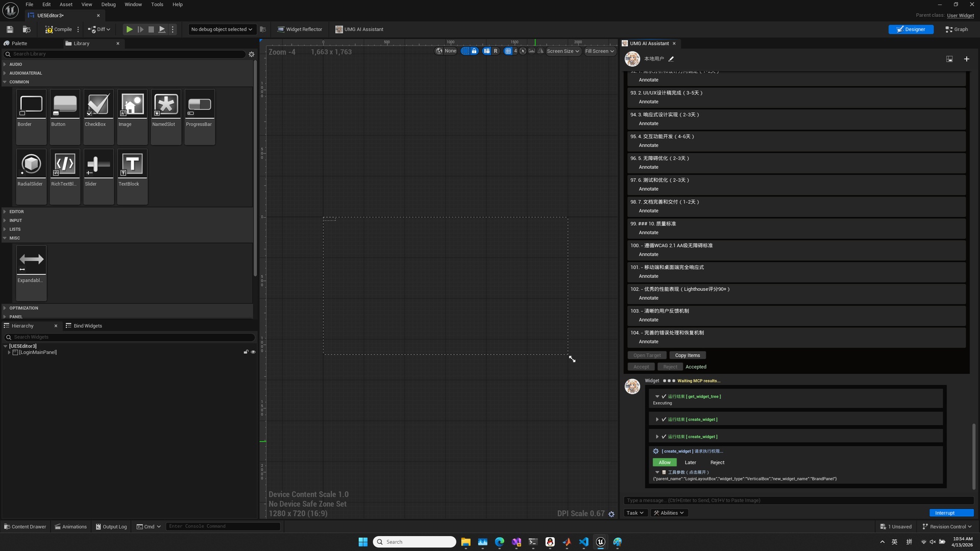
Task: Zoom designer to fit
Action: click(523, 51)
